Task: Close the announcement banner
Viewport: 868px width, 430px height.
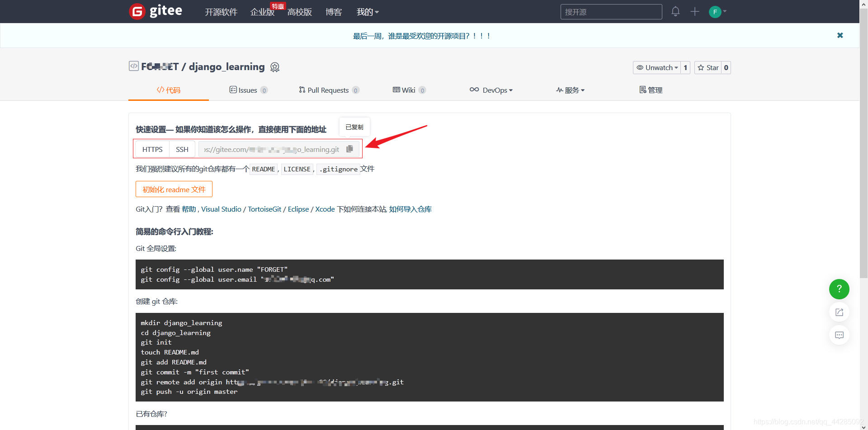Action: (840, 35)
